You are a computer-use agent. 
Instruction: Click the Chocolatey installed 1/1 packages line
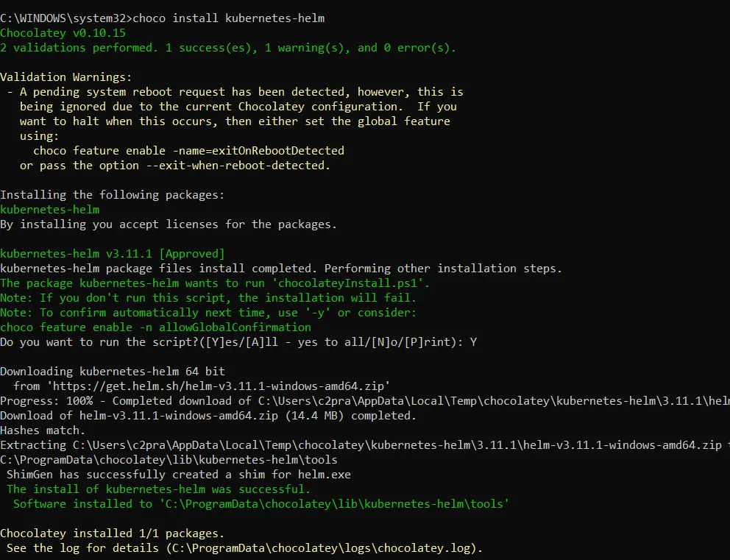tap(112, 533)
